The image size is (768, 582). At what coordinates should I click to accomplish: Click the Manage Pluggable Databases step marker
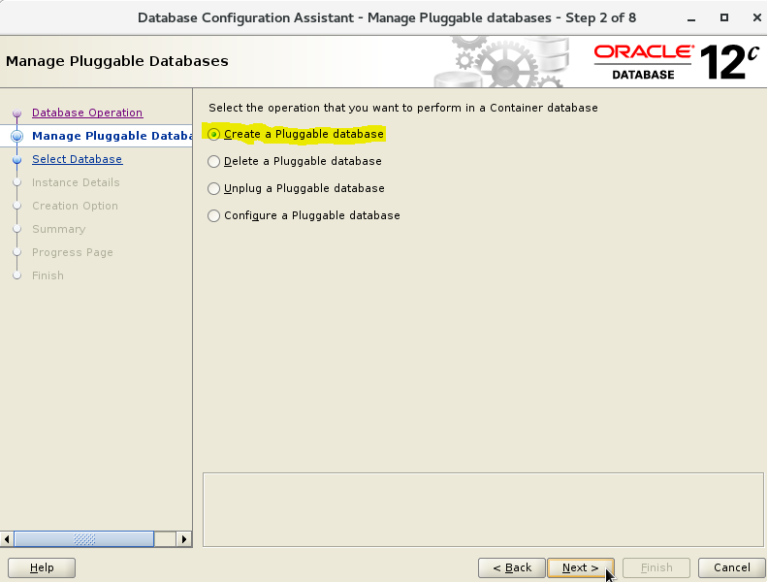click(17, 136)
